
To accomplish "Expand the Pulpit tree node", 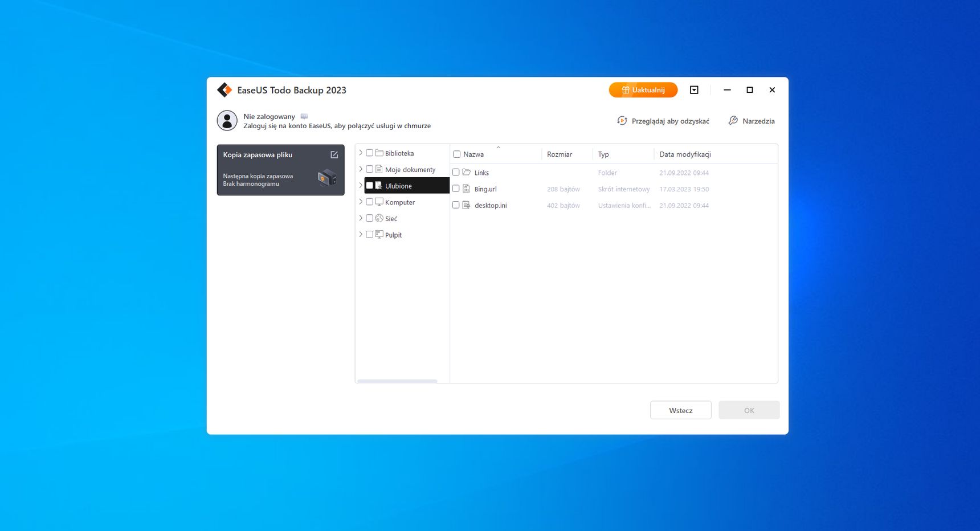I will (x=361, y=234).
